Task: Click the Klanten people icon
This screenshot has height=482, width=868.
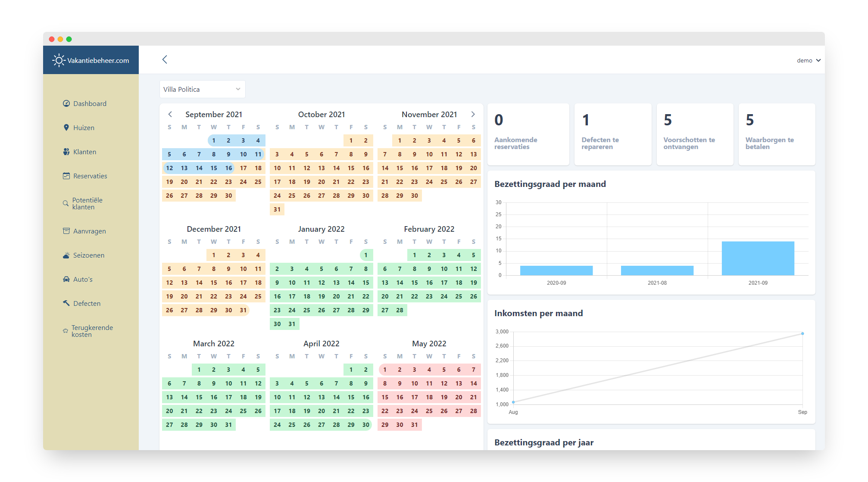Action: tap(66, 152)
